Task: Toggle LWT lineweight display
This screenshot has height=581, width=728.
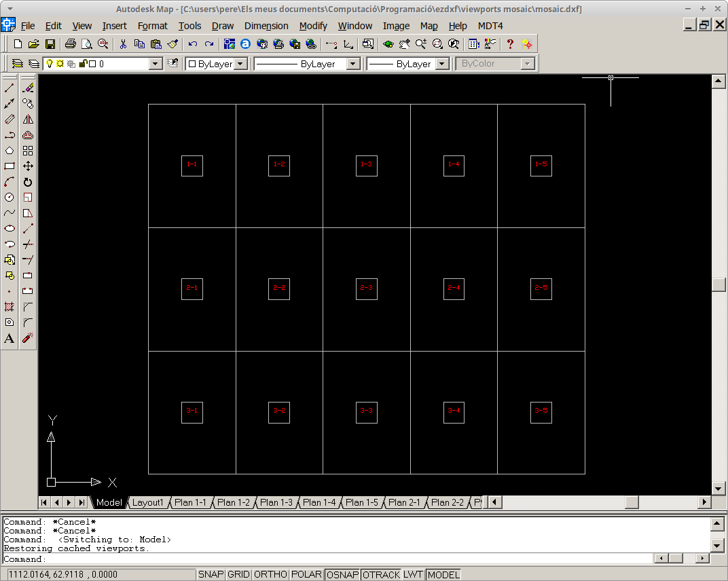Action: (413, 574)
